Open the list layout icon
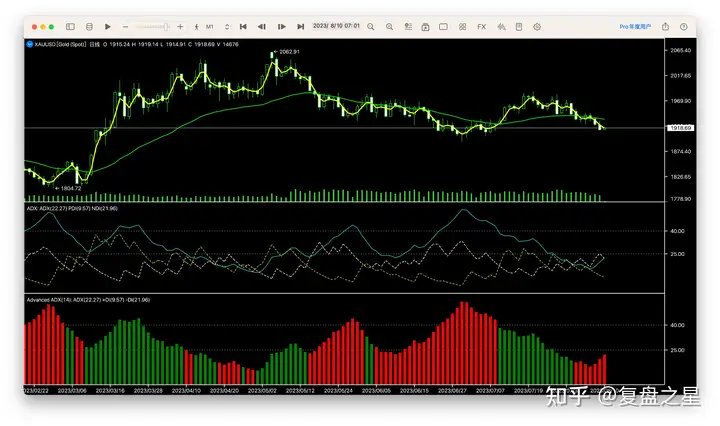The height and width of the screenshot is (426, 720). point(408,27)
